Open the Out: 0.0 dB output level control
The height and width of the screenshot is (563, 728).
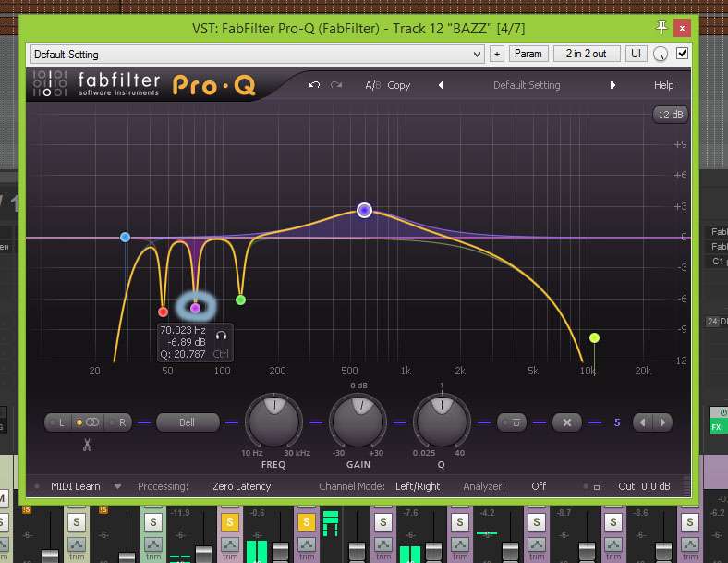click(x=644, y=486)
